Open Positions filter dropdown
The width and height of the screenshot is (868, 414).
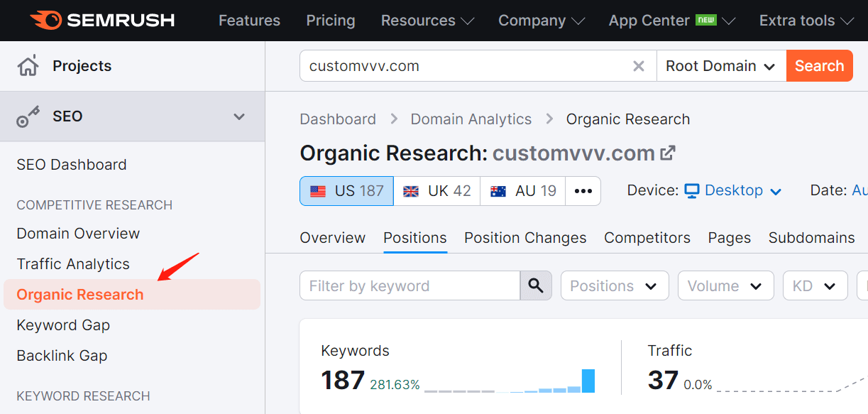tap(615, 285)
